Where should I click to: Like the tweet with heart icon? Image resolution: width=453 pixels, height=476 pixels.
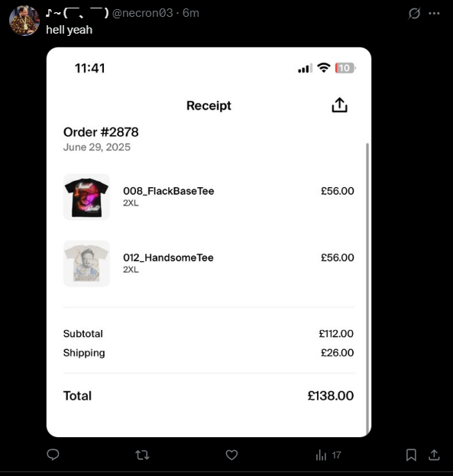point(231,455)
